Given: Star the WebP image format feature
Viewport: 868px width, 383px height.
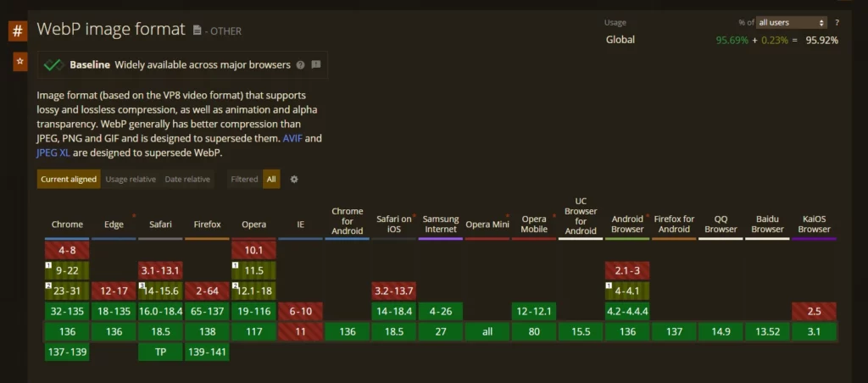Looking at the screenshot, I should (18, 62).
